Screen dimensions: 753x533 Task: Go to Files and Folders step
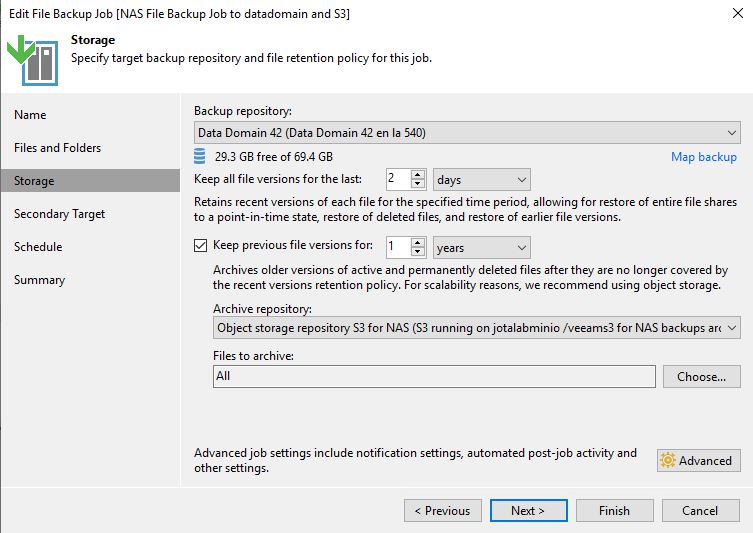57,148
